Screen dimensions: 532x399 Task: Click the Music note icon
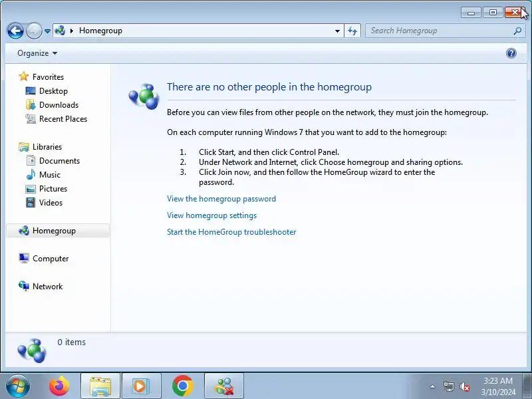(31, 174)
